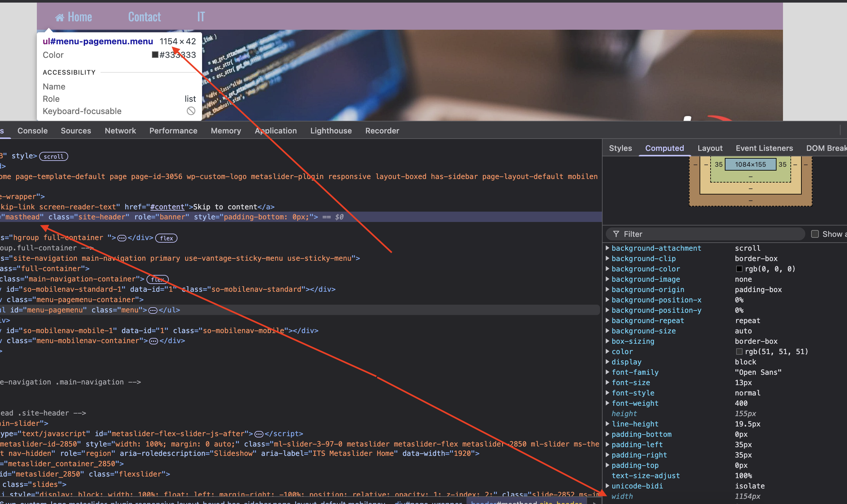The height and width of the screenshot is (504, 847).
Task: Switch to the Lighthouse tab
Action: (331, 131)
